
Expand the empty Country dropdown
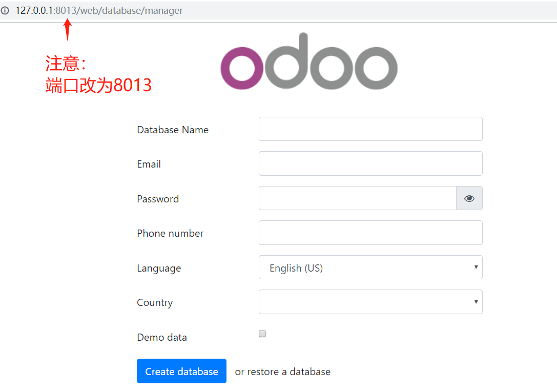pos(370,302)
